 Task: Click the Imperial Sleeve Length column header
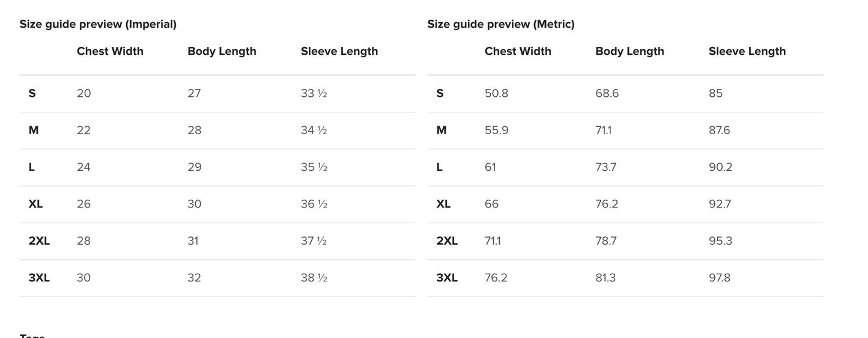(x=339, y=51)
